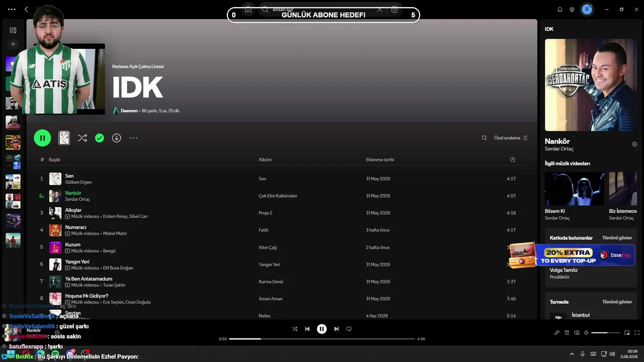Open the connect to a device icon
This screenshot has height=362, width=644.
577,332
